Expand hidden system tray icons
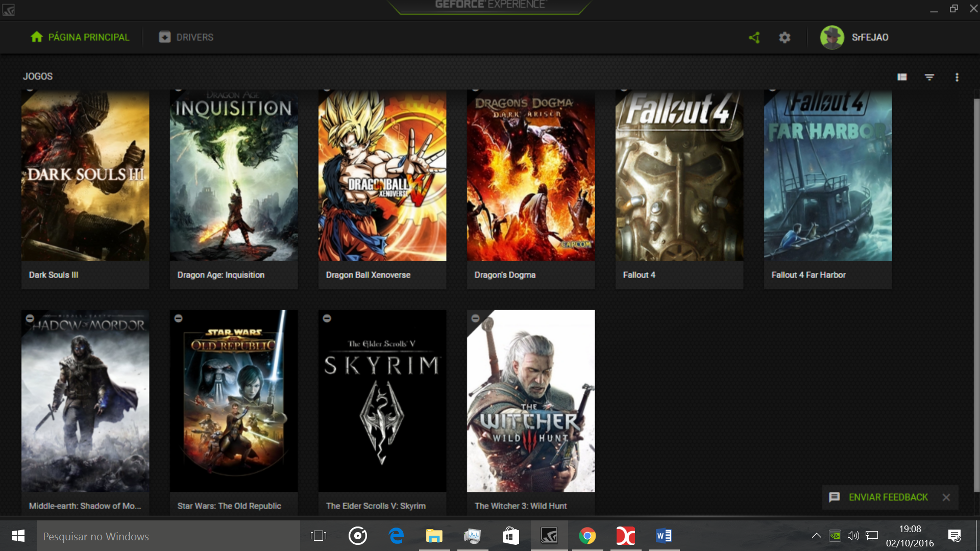980x551 pixels. pos(816,536)
